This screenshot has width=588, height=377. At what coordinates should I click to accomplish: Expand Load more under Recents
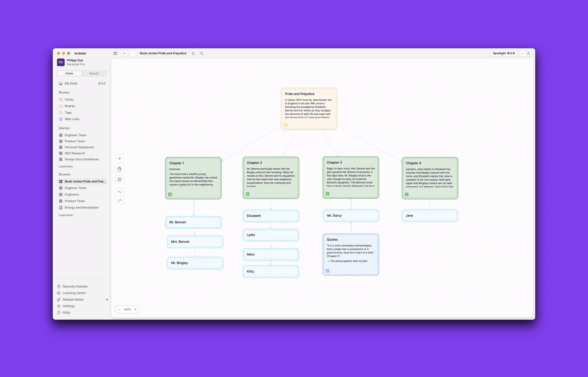coord(66,215)
